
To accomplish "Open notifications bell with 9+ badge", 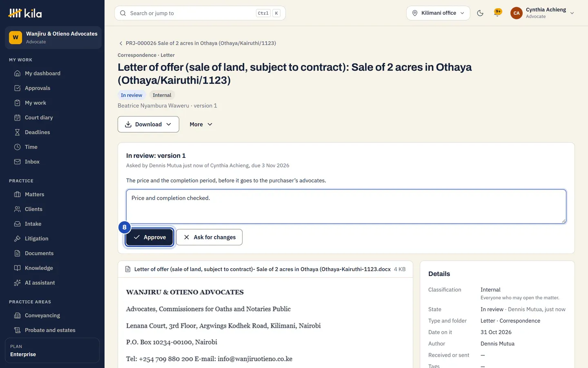I will pos(498,13).
